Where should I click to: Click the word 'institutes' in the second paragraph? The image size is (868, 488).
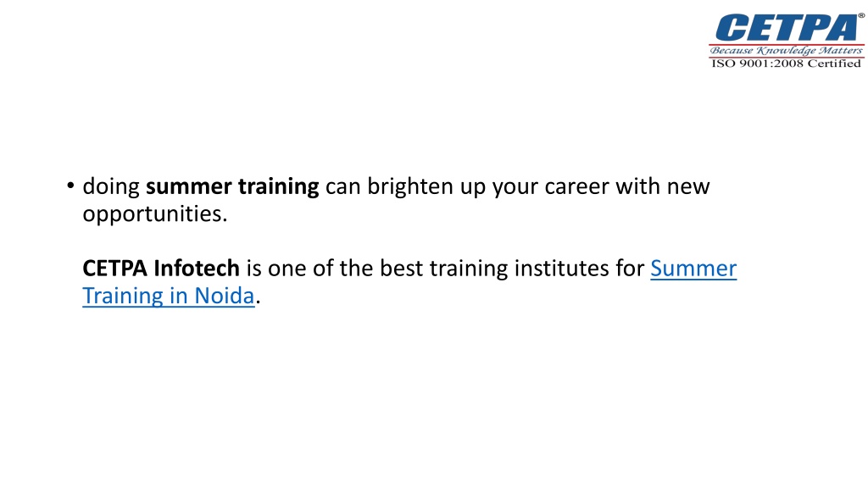561,269
